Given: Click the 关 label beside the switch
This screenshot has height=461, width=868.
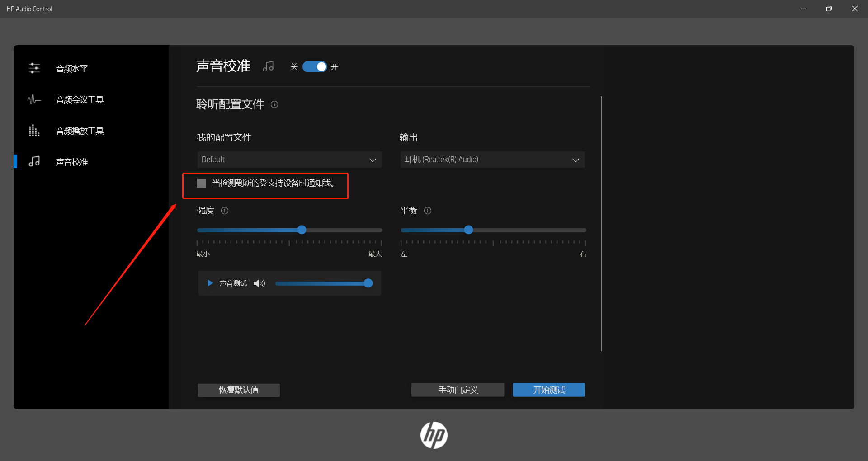Looking at the screenshot, I should 294,67.
